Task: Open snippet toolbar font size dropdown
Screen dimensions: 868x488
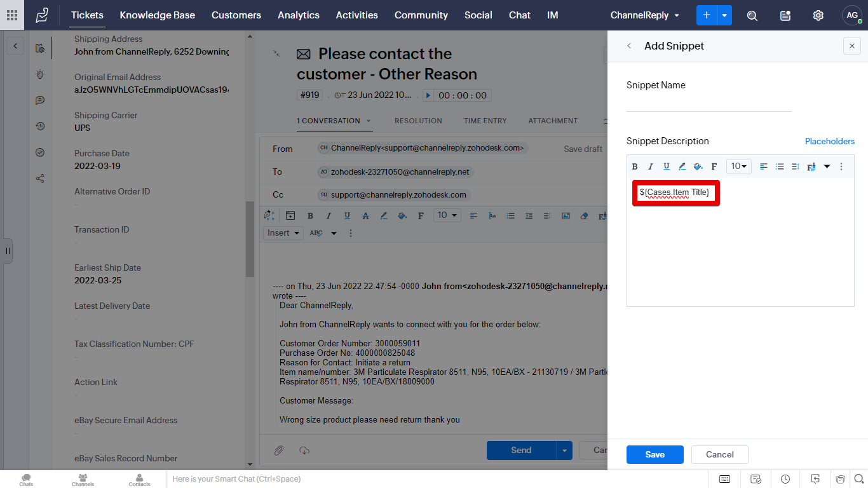Action: 739,166
